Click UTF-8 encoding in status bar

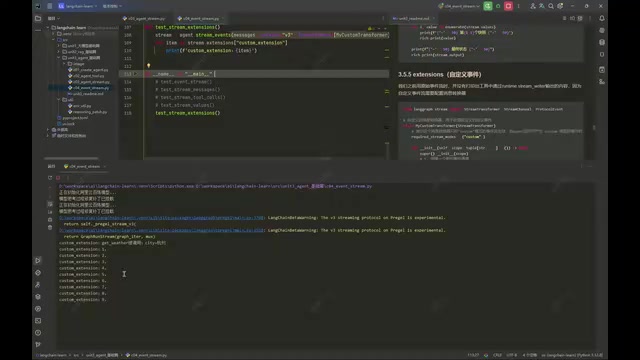[x=511, y=355]
